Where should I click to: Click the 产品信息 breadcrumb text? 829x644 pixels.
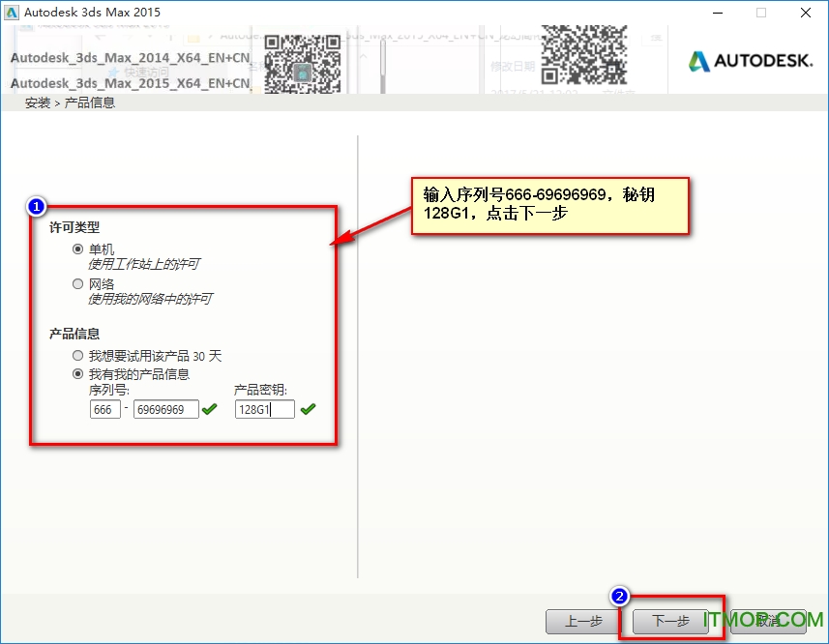pyautogui.click(x=89, y=102)
